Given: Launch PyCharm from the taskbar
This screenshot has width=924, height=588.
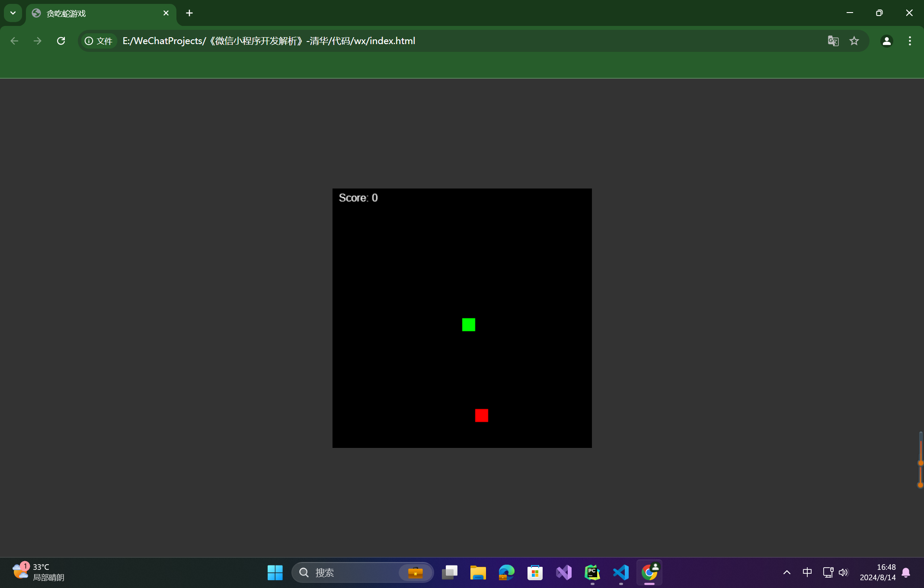Looking at the screenshot, I should pyautogui.click(x=592, y=572).
